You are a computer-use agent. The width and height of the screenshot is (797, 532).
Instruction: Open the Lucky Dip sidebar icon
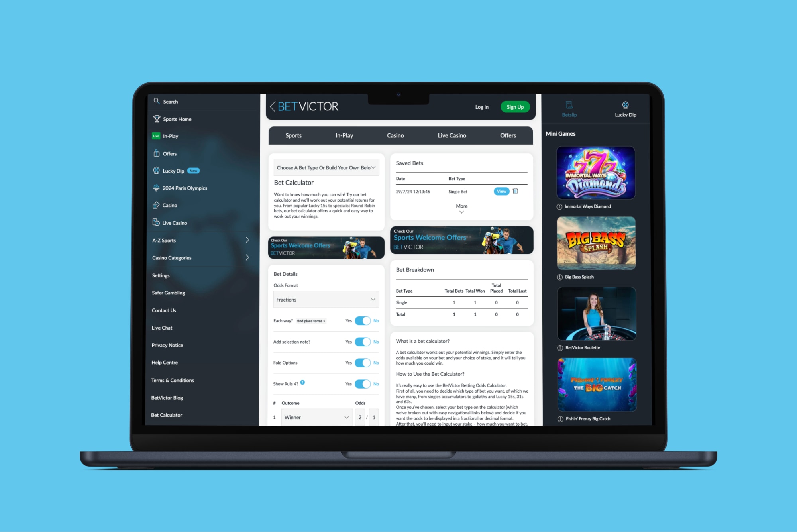[x=623, y=109]
